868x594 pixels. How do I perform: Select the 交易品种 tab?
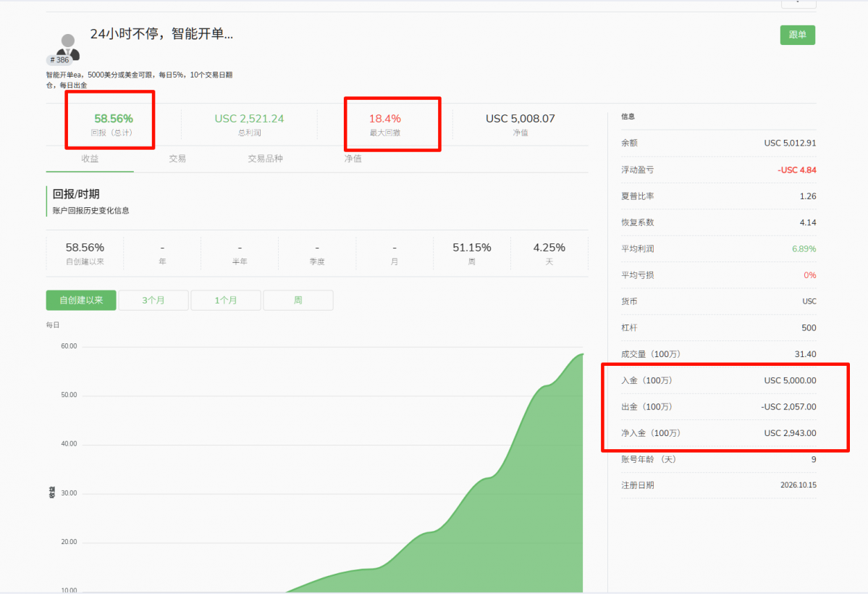(x=265, y=159)
